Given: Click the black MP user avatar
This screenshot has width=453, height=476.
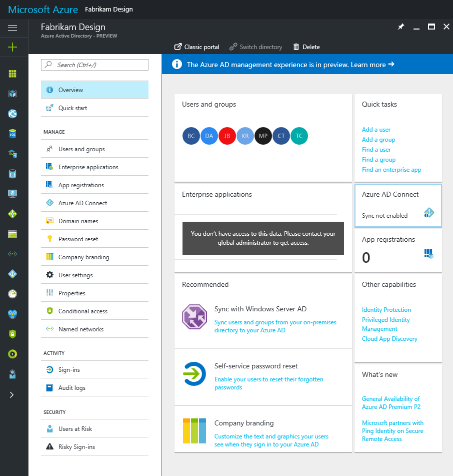Looking at the screenshot, I should point(263,136).
